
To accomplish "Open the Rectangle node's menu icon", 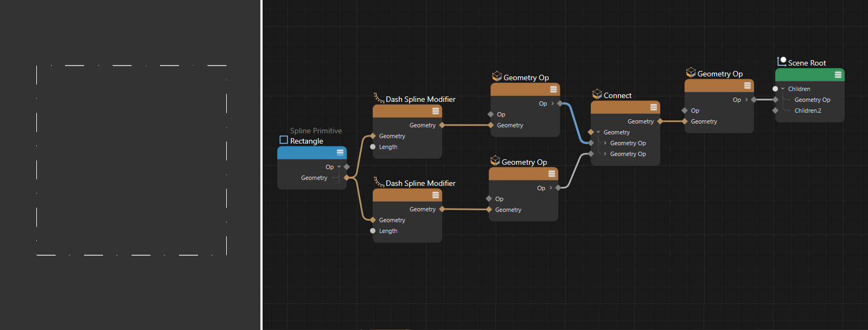I will point(340,153).
